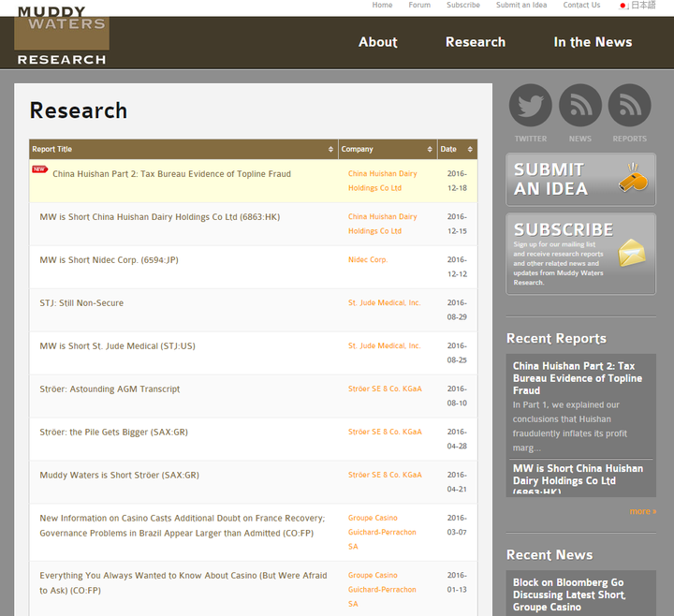Open Block on Bloomberg Go news item
Image resolution: width=674 pixels, height=616 pixels.
[569, 594]
